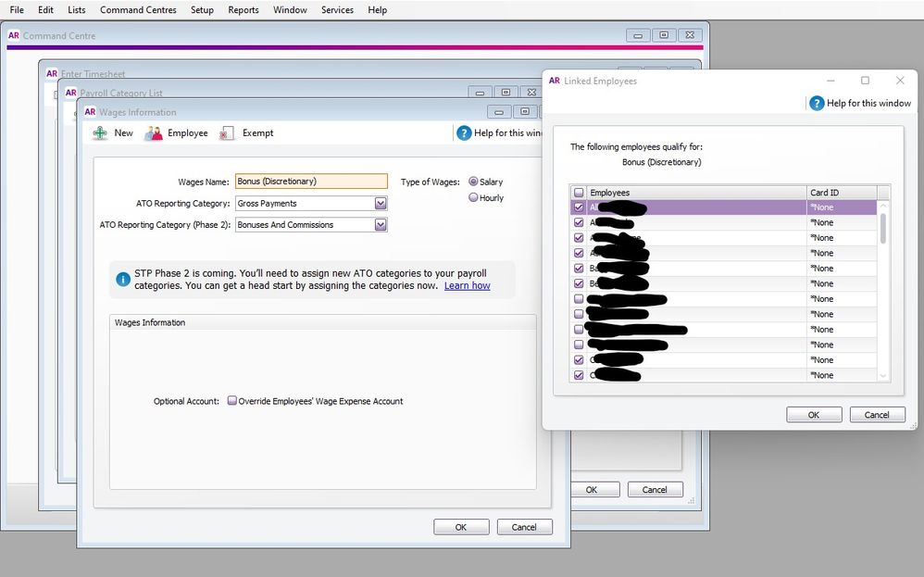This screenshot has width=924, height=577.
Task: Expand ATO Reporting Category Phase 2 dropdown
Action: 381,225
